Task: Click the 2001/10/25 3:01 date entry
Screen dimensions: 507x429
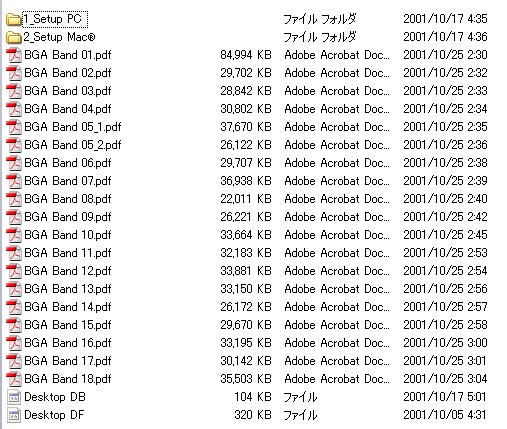Action: point(445,361)
